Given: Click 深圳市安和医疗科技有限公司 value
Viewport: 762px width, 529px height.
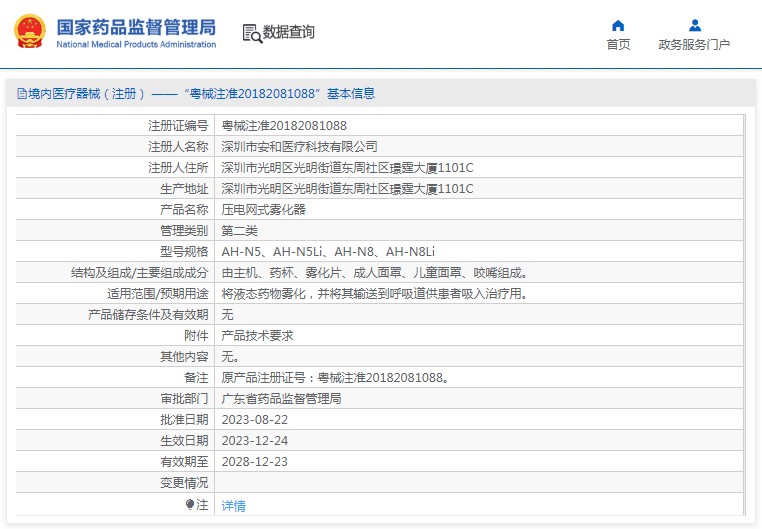Looking at the screenshot, I should coord(299,147).
